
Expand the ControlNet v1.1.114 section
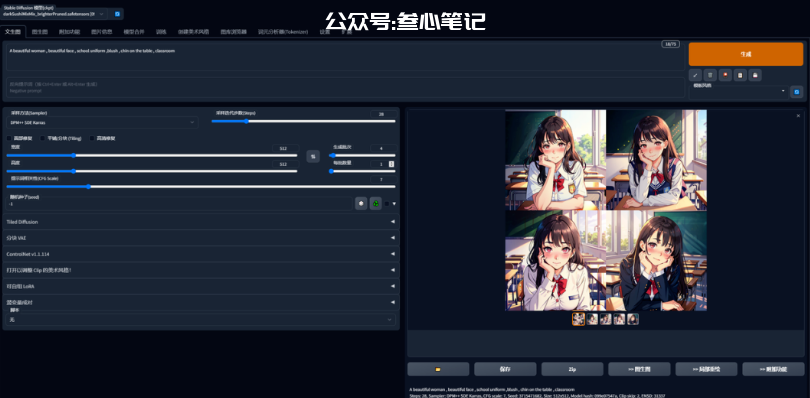click(x=201, y=254)
